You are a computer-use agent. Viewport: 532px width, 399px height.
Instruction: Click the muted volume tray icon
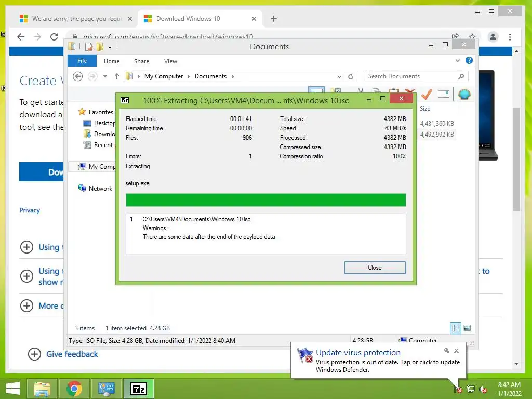[x=483, y=389]
